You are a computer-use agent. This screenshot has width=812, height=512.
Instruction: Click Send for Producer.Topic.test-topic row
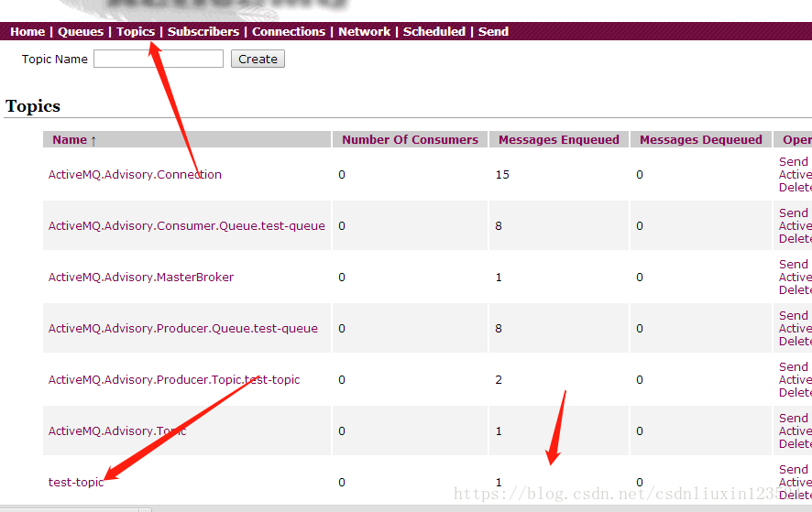pyautogui.click(x=795, y=366)
